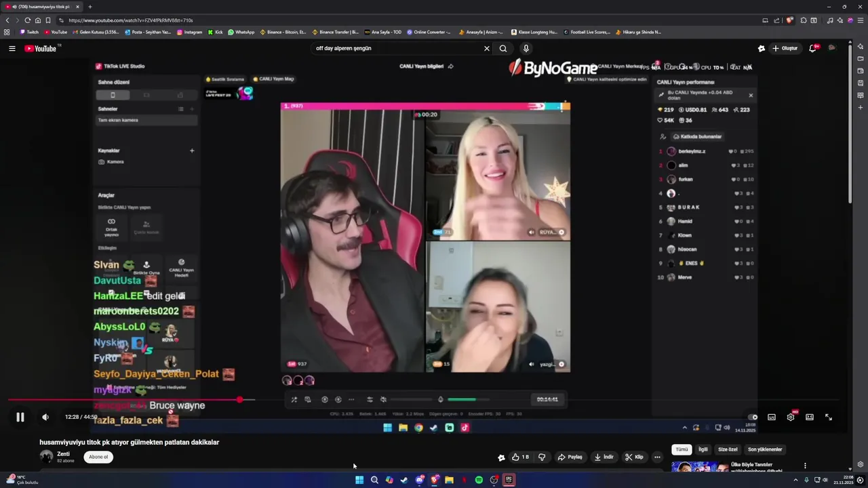
Task: Select the Son yüklenenler filter chip
Action: pos(765,450)
